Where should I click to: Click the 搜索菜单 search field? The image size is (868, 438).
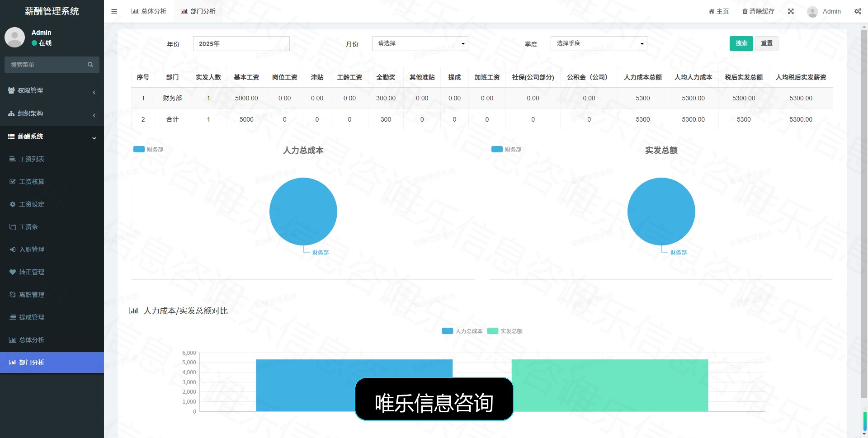pyautogui.click(x=52, y=65)
